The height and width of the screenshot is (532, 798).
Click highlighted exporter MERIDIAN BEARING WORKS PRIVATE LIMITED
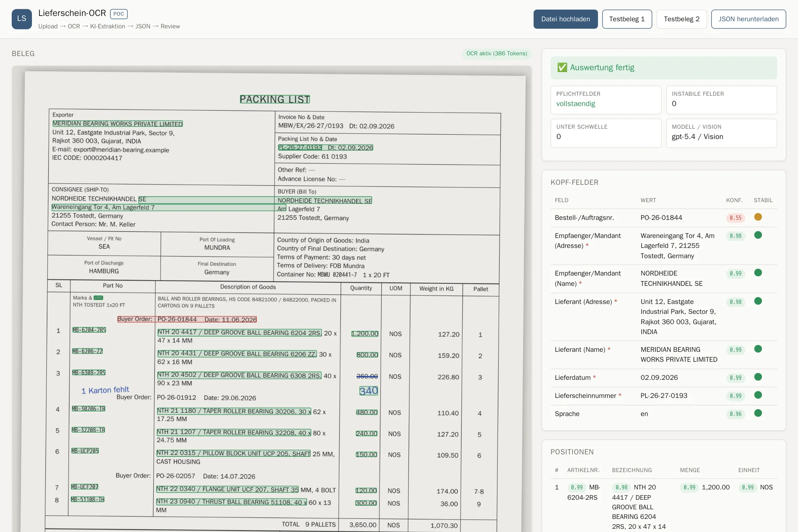118,124
